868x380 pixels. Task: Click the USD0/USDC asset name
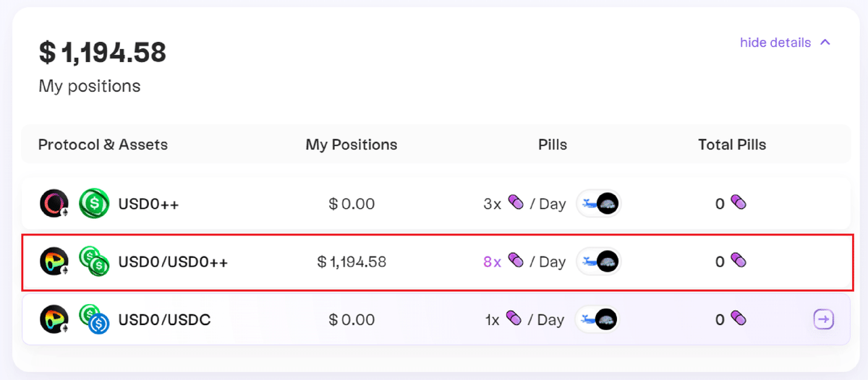[164, 319]
